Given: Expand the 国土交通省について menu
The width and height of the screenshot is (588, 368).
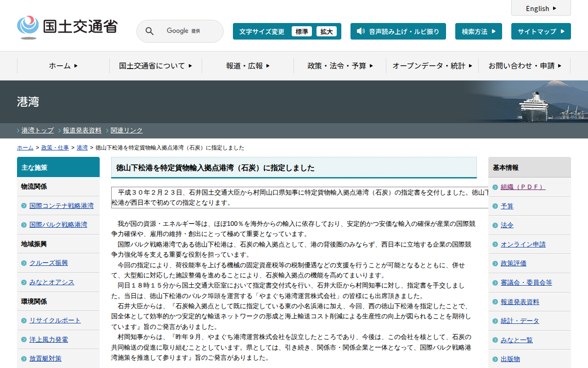Looking at the screenshot, I should pos(155,66).
